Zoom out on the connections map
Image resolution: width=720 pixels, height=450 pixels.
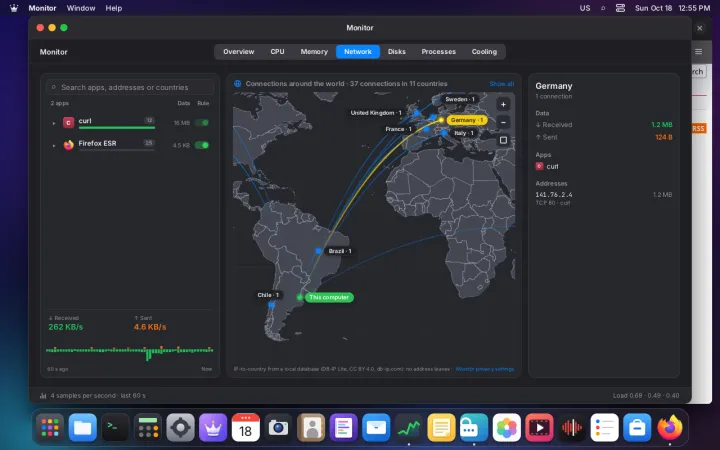coord(503,122)
